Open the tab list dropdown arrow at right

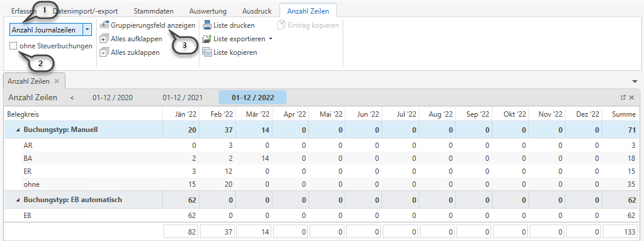click(x=635, y=81)
